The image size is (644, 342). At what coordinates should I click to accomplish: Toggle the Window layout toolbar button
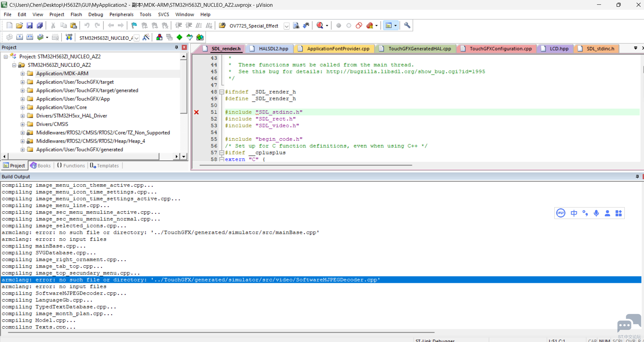tap(389, 25)
